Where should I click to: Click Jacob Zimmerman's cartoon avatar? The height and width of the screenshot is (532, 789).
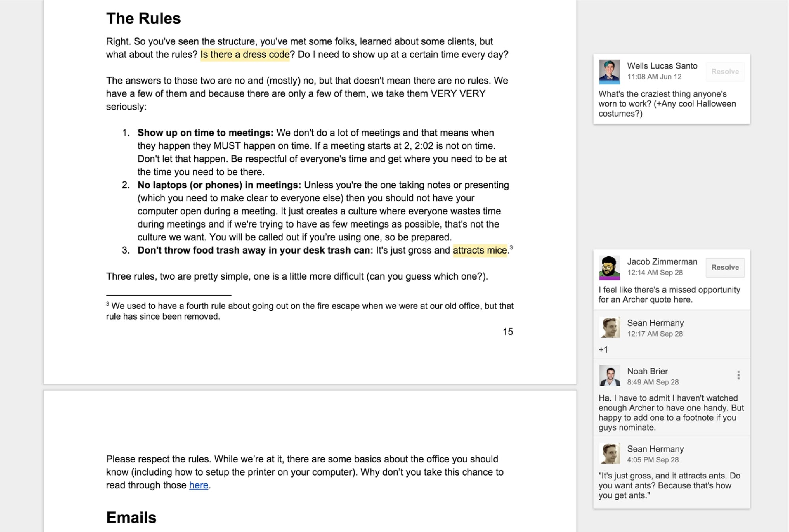609,267
